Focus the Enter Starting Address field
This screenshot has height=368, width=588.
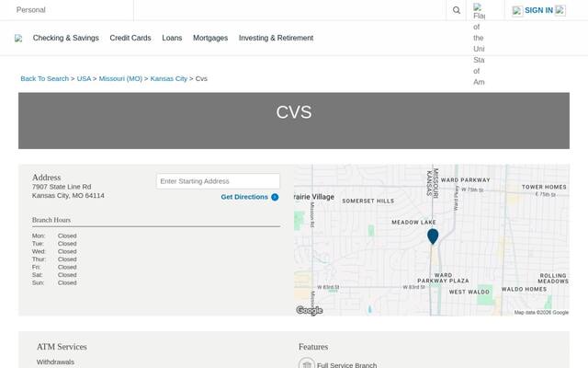(x=218, y=181)
